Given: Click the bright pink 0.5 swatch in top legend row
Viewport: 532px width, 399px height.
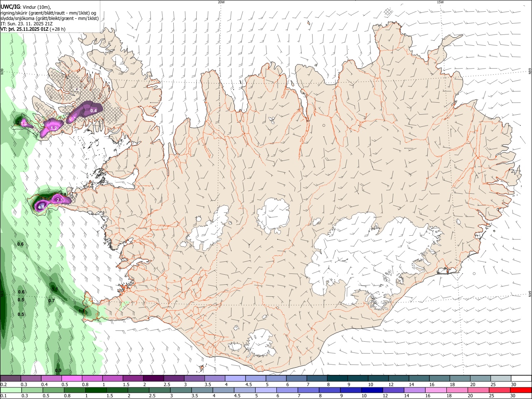Looking at the screenshot, I should click(x=71, y=379).
